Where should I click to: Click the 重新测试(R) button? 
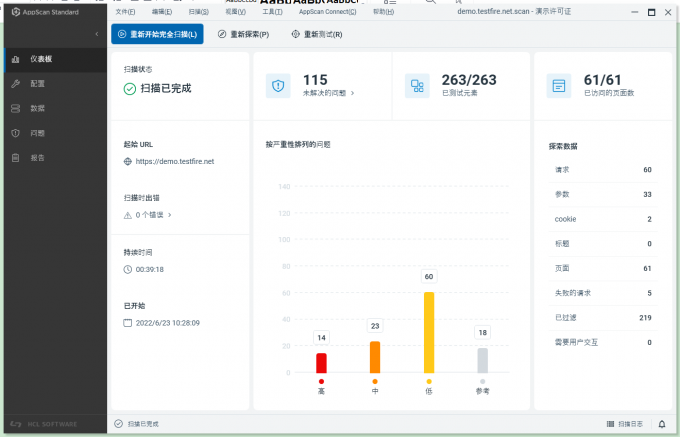(316, 34)
